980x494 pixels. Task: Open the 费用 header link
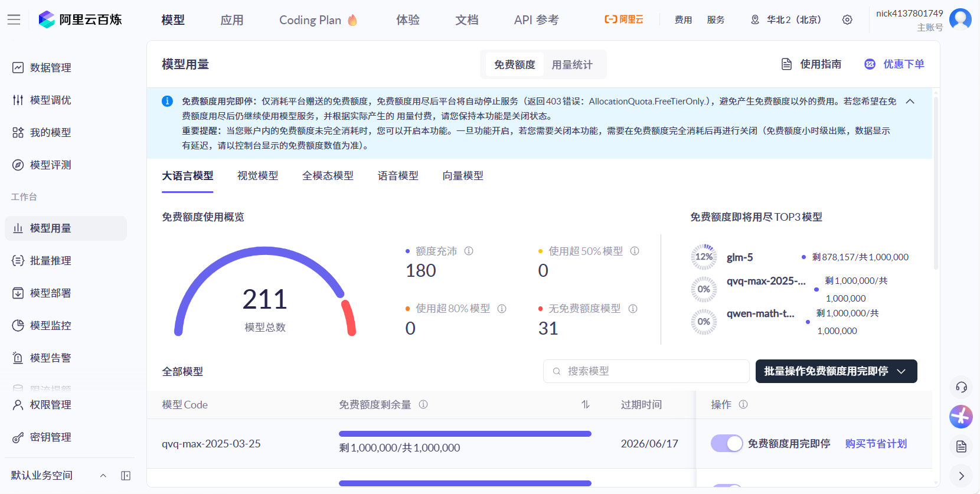point(683,20)
